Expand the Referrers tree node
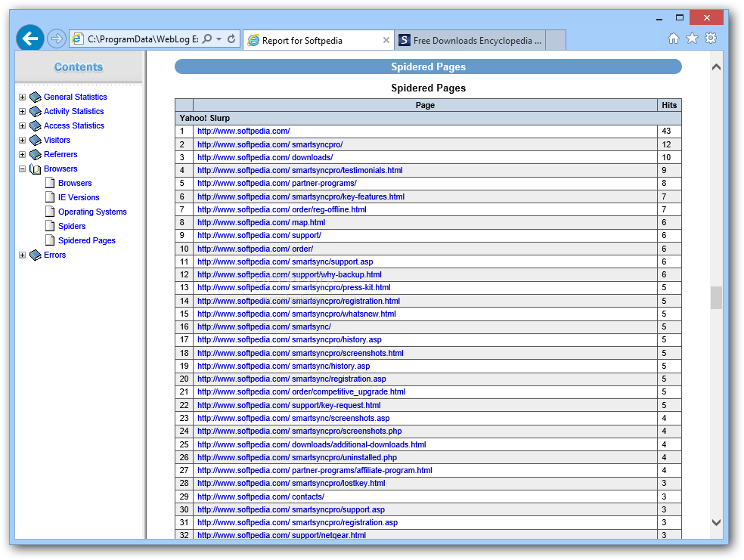Image resolution: width=744 pixels, height=560 pixels. pos(22,155)
